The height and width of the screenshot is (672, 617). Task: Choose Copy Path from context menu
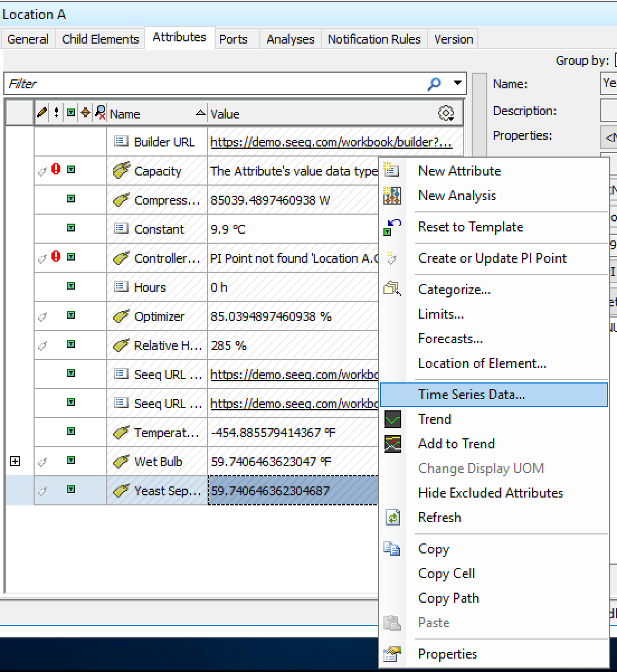(x=448, y=598)
